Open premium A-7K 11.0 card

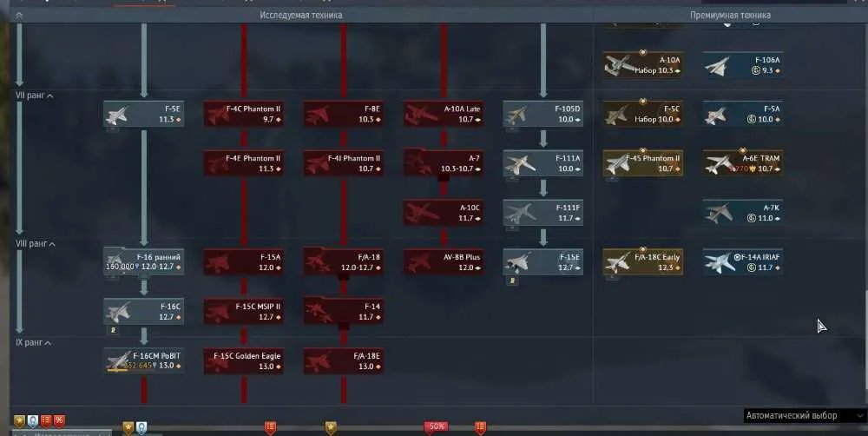point(743,213)
